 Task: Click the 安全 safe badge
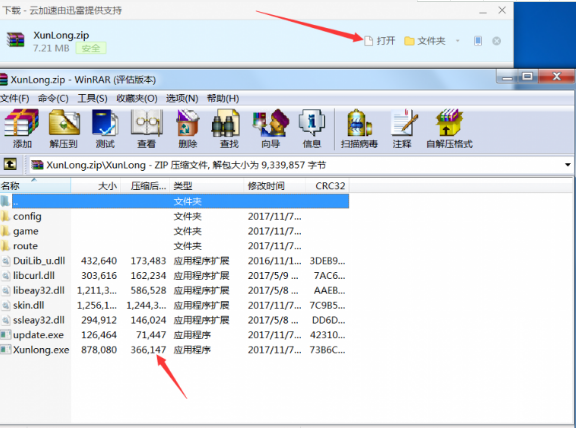click(91, 48)
